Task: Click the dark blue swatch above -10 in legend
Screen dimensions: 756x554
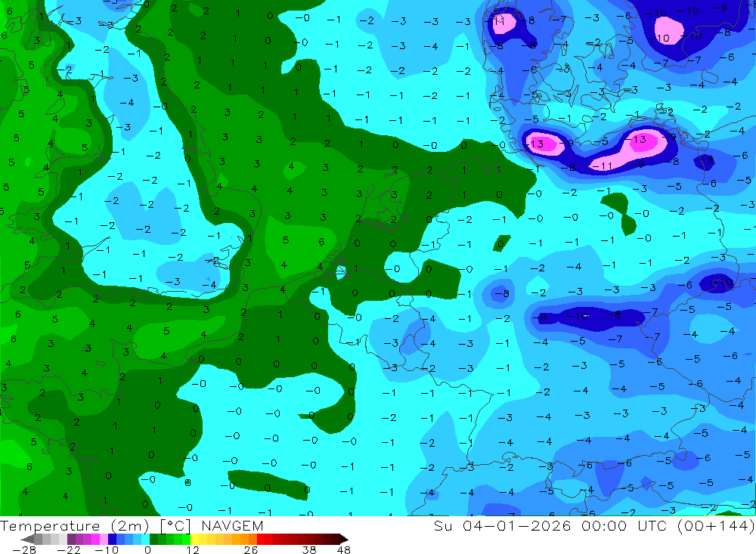Action: (112, 539)
